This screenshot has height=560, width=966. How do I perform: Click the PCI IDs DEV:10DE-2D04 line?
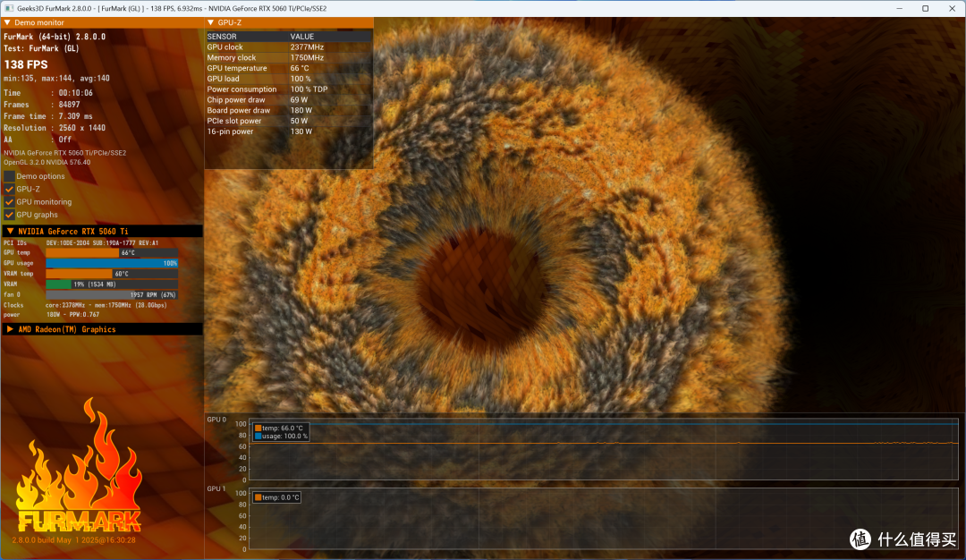tap(80, 242)
